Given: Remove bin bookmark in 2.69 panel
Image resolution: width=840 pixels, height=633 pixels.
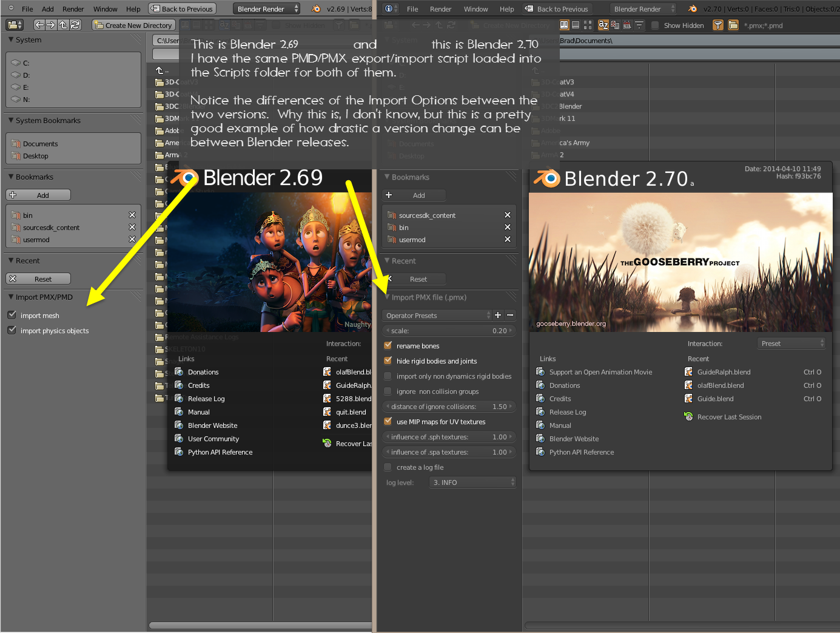Looking at the screenshot, I should [132, 215].
